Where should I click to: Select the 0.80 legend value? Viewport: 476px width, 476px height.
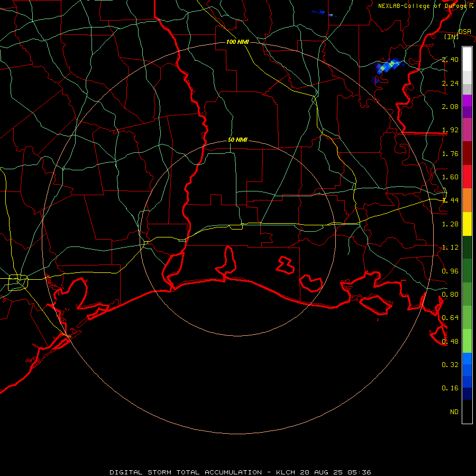450,295
